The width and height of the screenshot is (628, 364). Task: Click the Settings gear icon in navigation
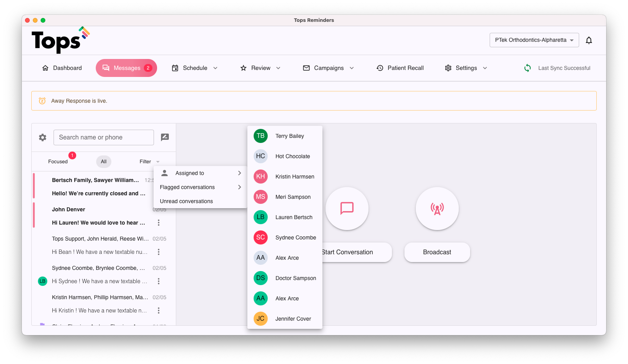448,68
